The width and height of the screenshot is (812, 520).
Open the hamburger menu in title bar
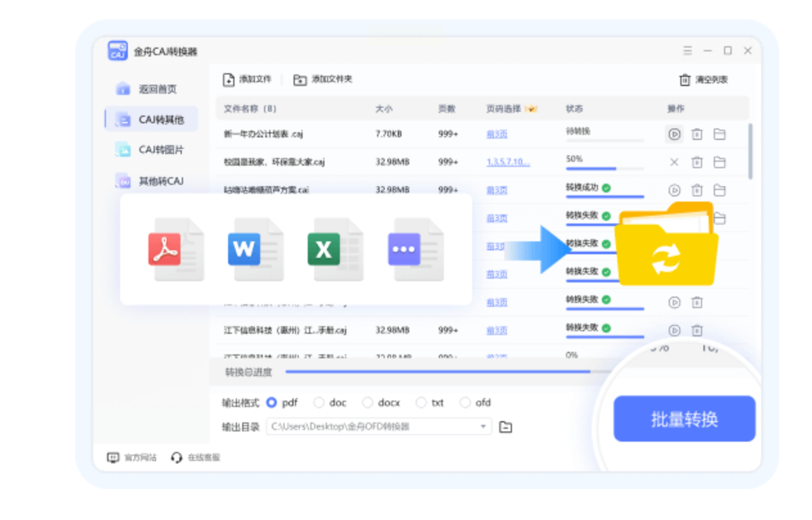point(688,51)
